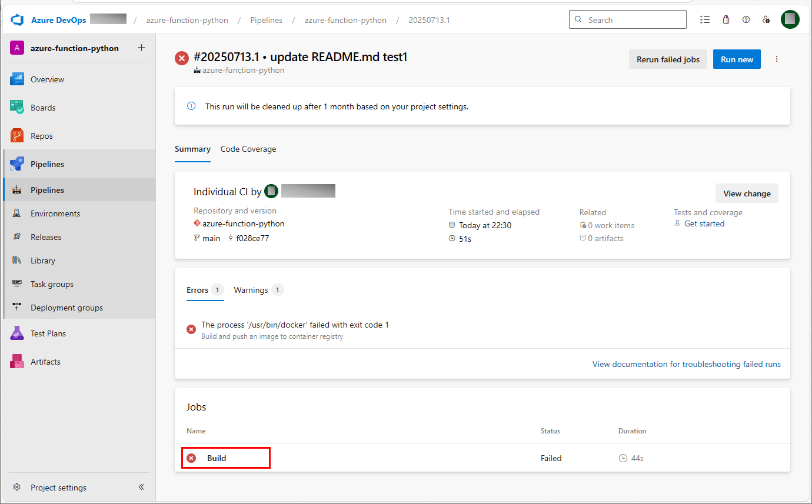812x504 pixels.
Task: Select the Pipelines sub-item in sidebar
Action: pos(79,190)
